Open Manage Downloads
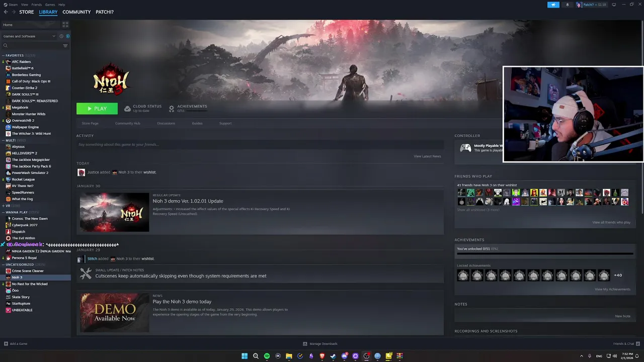The width and height of the screenshot is (644, 362). point(320,344)
